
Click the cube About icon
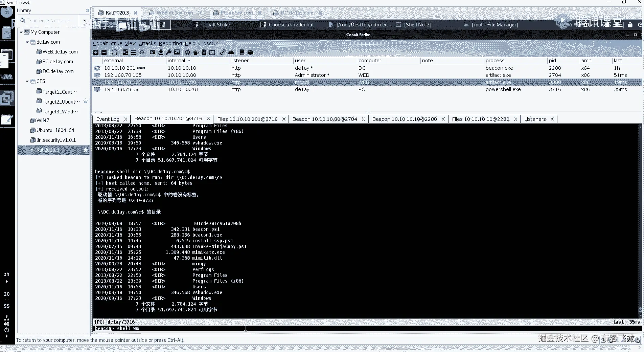[250, 52]
